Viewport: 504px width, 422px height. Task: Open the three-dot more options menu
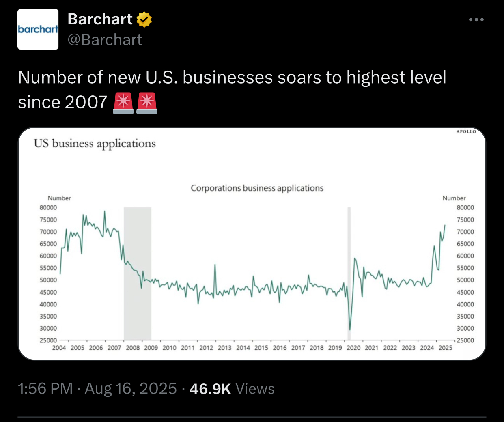pyautogui.click(x=476, y=19)
